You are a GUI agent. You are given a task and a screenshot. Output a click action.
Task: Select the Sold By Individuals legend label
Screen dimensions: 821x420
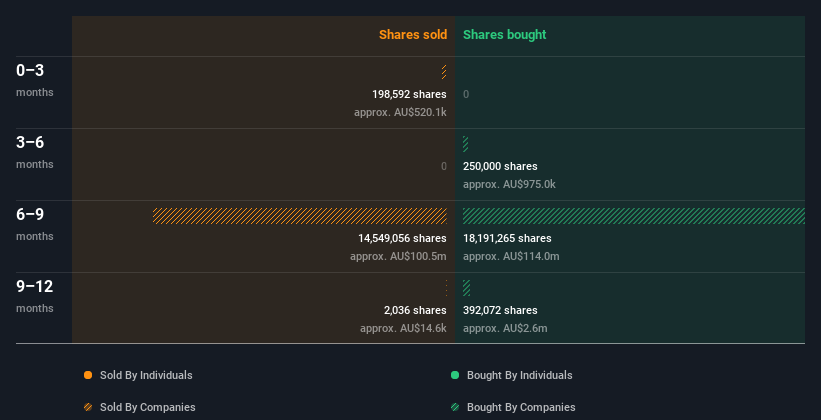pyautogui.click(x=146, y=375)
